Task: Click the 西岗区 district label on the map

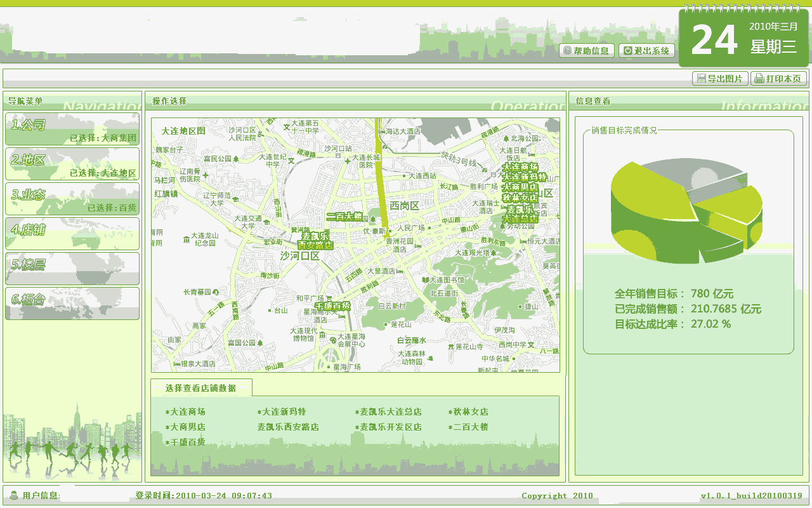Action: (405, 206)
